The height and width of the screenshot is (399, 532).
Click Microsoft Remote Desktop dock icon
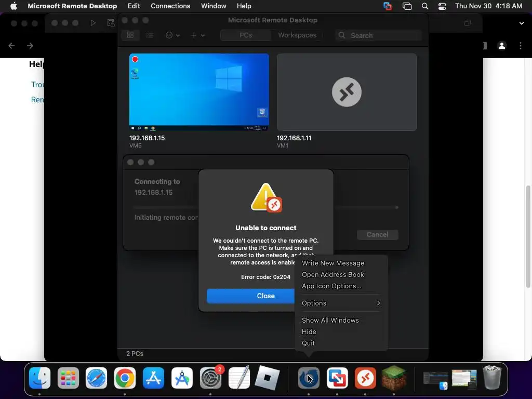[365, 378]
